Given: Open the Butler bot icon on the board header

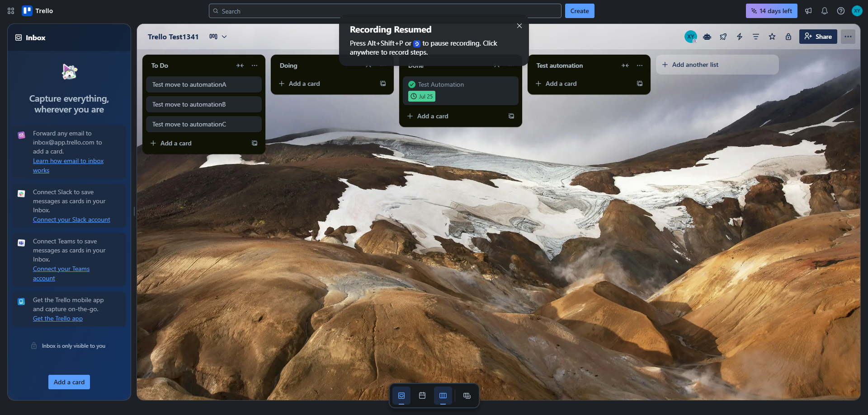Looking at the screenshot, I should [707, 37].
